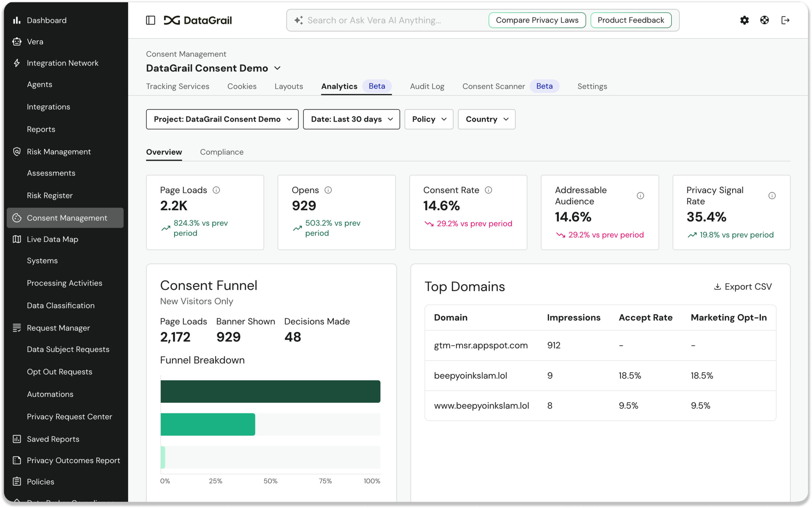The width and height of the screenshot is (812, 508).
Task: Click the Impressions column header
Action: pos(573,318)
